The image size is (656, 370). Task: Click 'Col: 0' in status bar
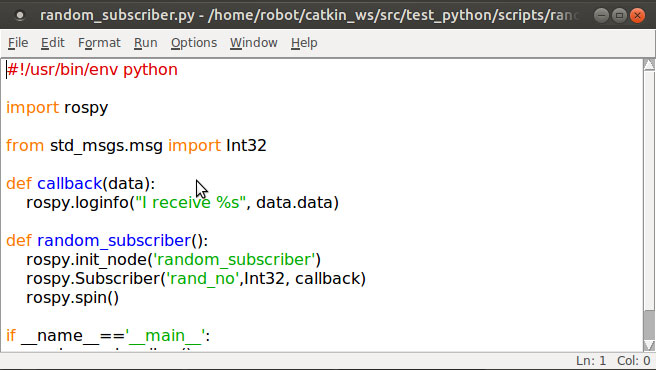(x=633, y=361)
